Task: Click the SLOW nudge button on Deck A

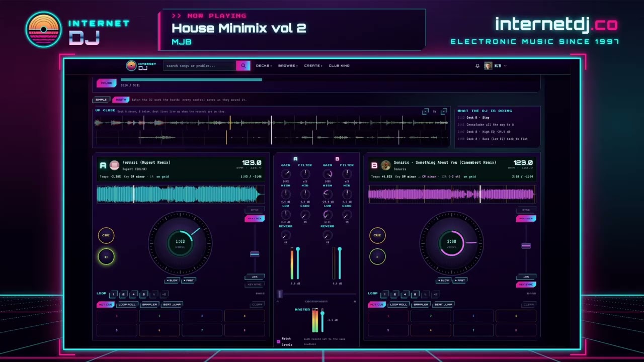Action: click(173, 280)
